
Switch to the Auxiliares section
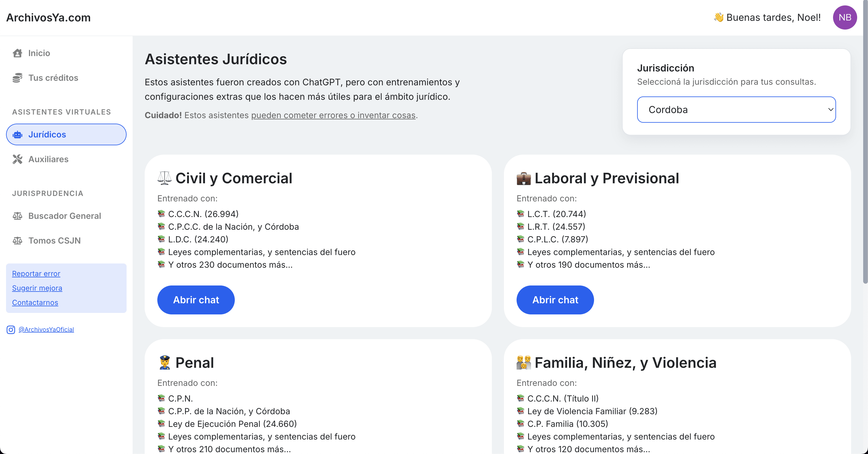[x=48, y=159]
